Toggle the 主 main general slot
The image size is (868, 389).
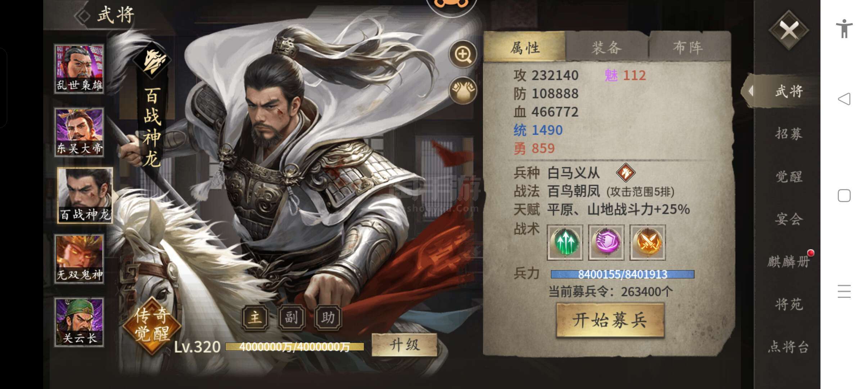(255, 318)
